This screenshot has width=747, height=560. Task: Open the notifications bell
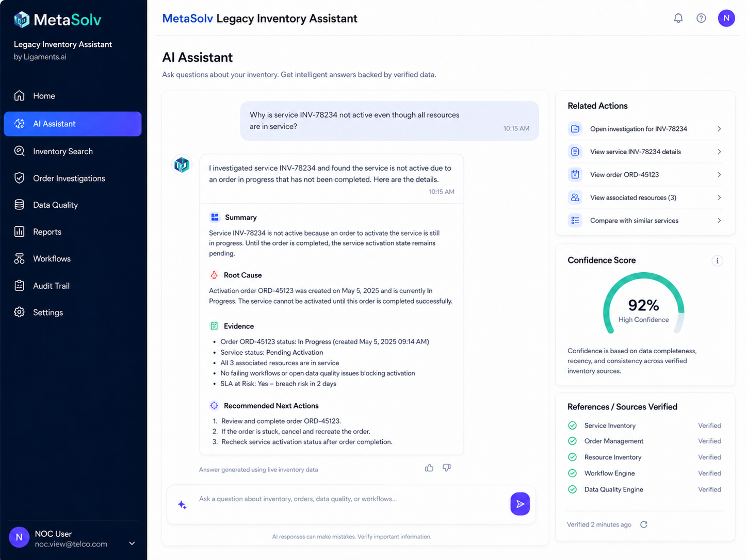point(678,18)
